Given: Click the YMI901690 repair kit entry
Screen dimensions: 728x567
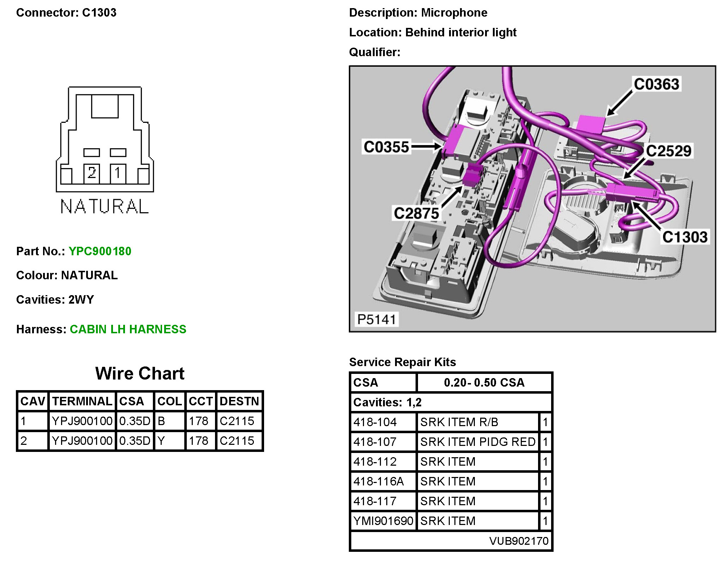Looking at the screenshot, I should coord(383,521).
